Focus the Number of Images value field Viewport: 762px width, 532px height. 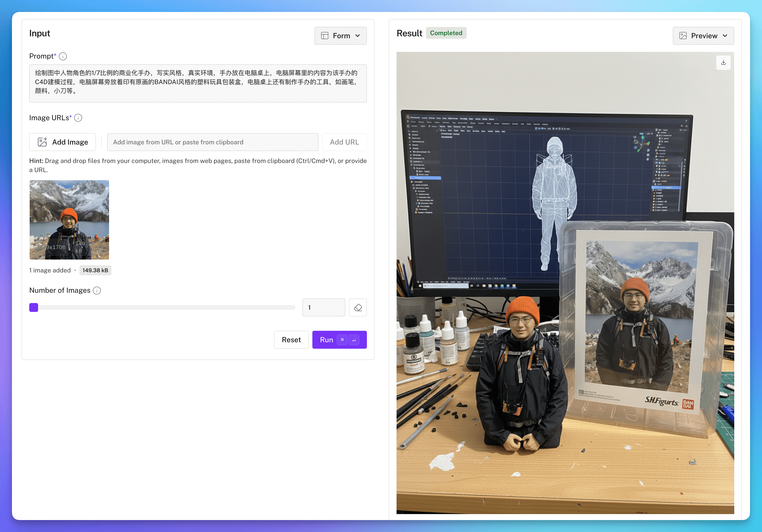coord(323,307)
